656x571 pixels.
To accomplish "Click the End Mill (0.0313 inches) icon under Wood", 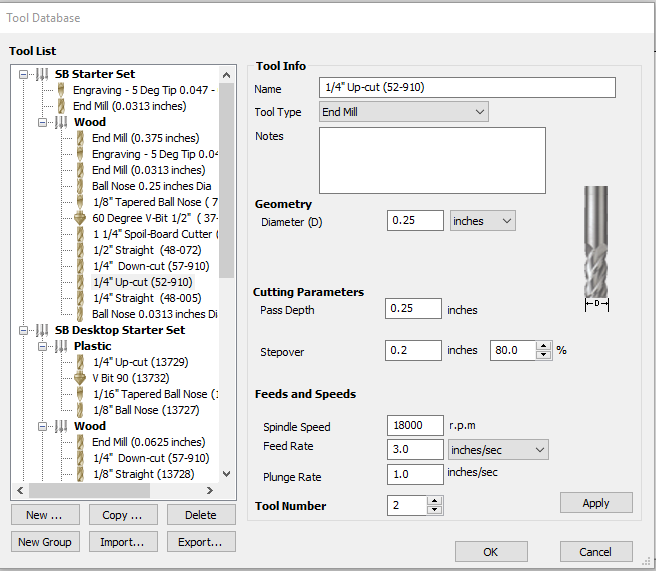I will coord(80,170).
